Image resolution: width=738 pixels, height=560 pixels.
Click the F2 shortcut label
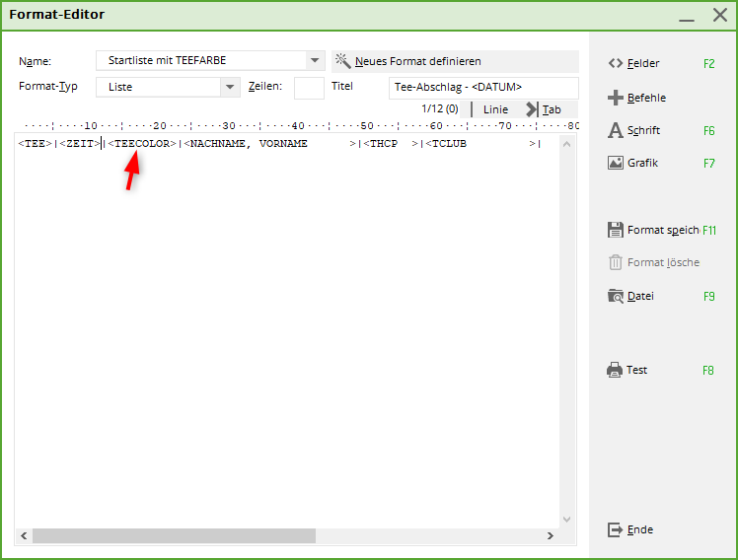(x=708, y=63)
